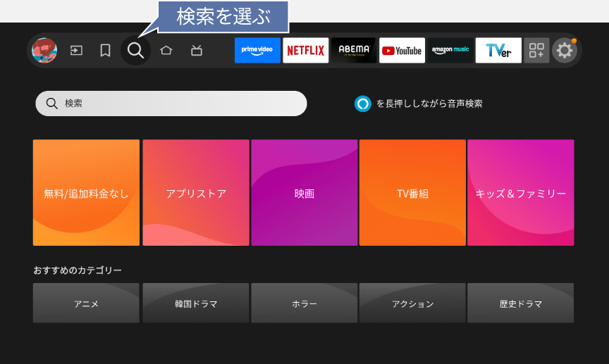Go to the Home icon
609x364 pixels.
[166, 51]
